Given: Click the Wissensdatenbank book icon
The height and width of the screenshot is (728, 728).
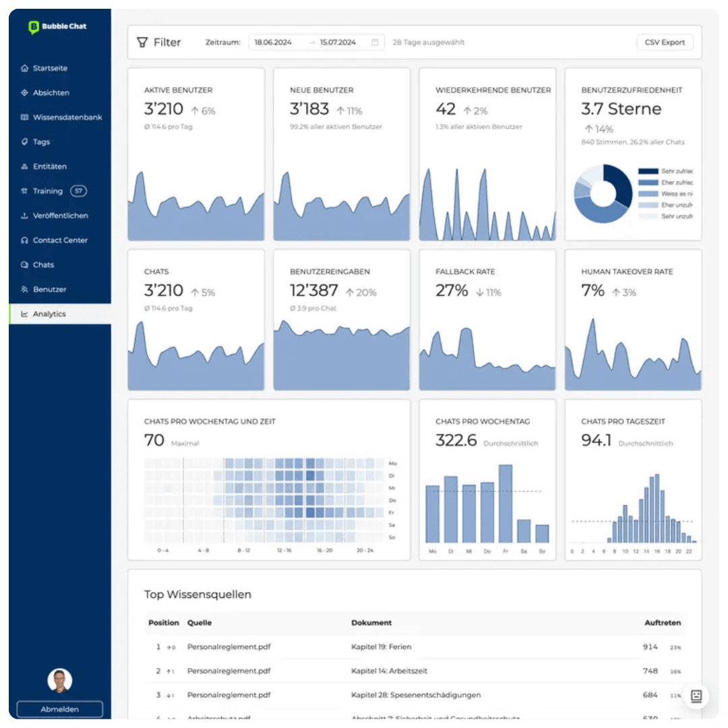Looking at the screenshot, I should pos(25,117).
